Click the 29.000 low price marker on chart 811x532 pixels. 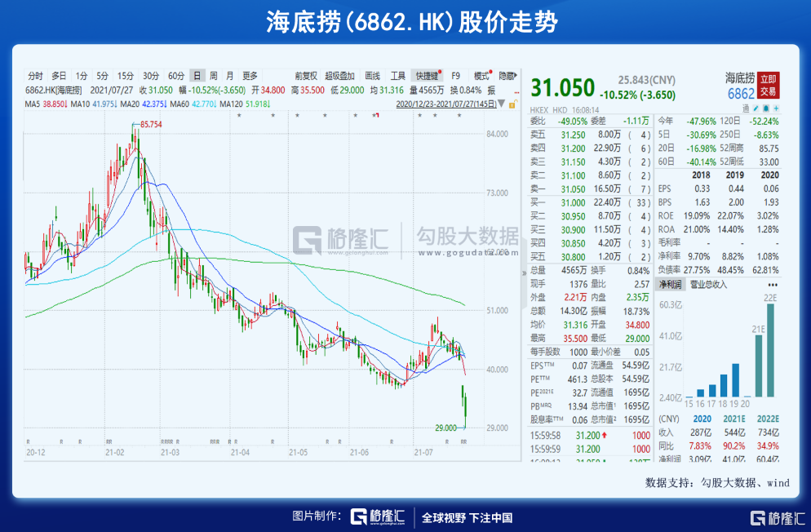pos(445,428)
